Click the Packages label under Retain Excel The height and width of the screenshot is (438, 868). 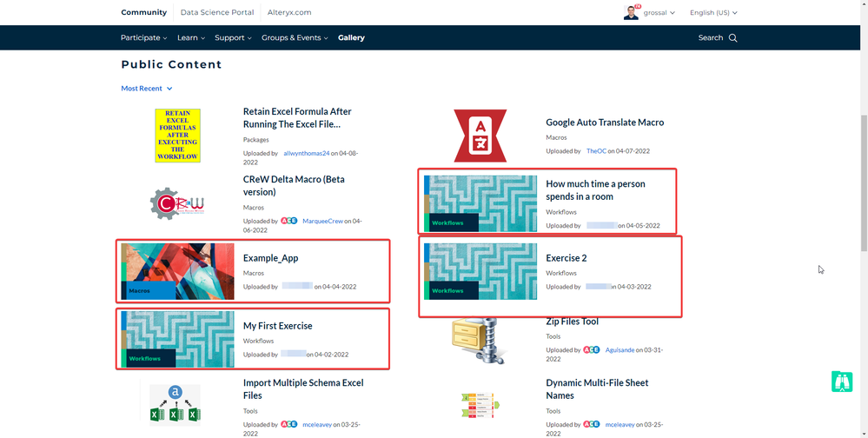point(255,140)
